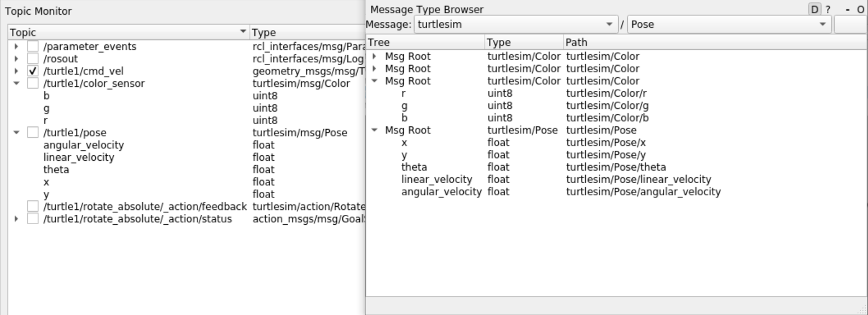Viewport: 868px width, 315px height.
Task: Open help with the question mark icon
Action: coord(828,9)
